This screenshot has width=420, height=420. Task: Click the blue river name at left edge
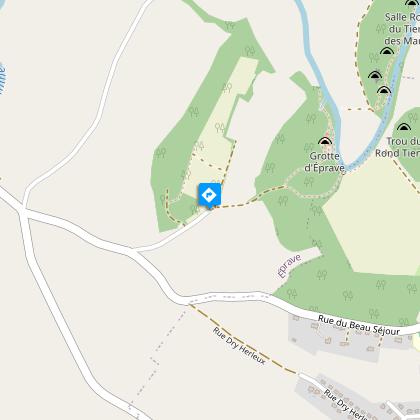2,79
